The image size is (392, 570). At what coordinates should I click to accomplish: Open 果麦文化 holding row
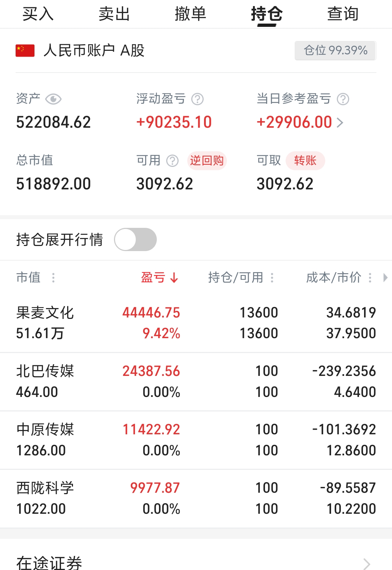(x=196, y=323)
